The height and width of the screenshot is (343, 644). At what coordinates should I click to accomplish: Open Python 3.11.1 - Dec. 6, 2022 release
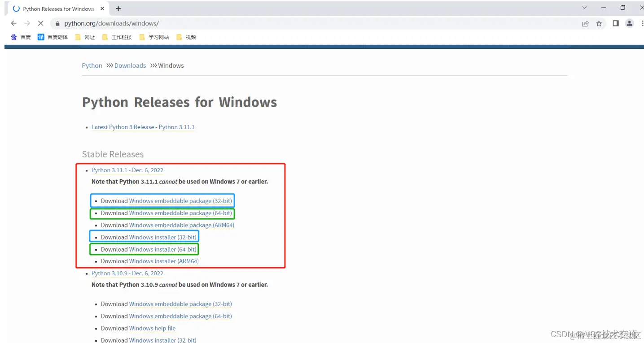coord(127,170)
